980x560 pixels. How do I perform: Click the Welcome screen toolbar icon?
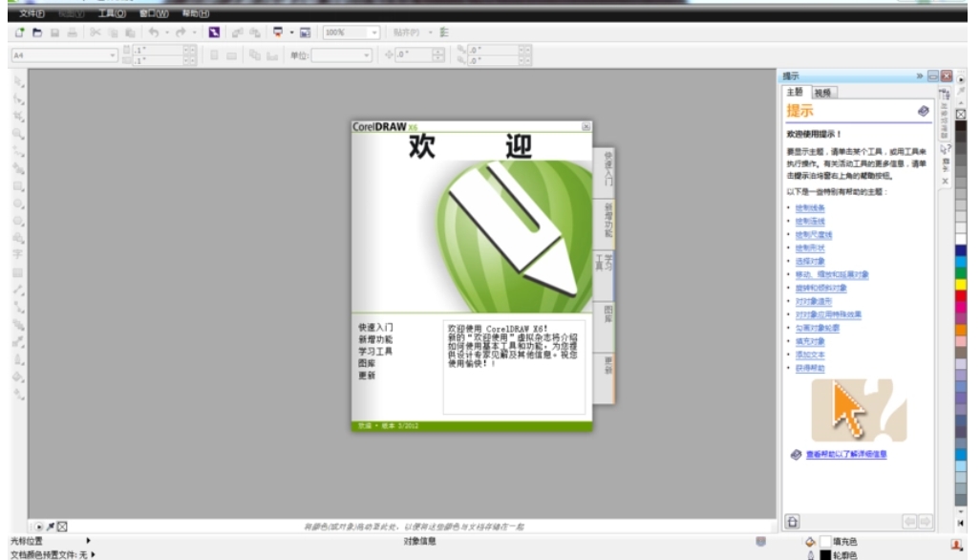point(305,32)
